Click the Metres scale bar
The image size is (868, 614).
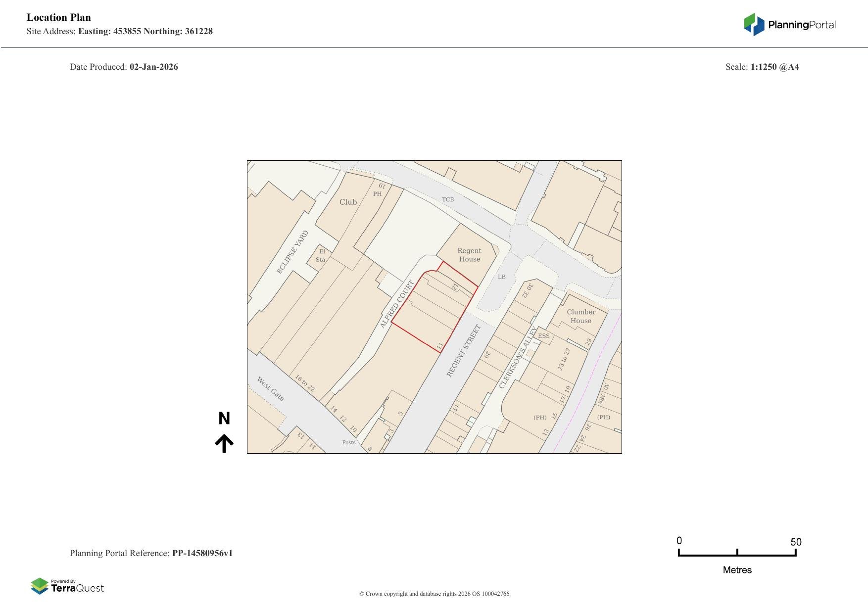pos(737,556)
